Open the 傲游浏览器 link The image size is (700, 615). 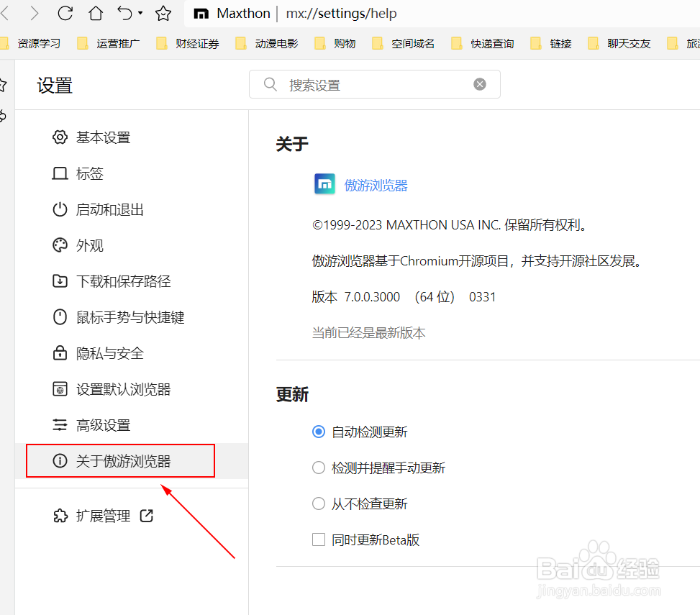(376, 185)
